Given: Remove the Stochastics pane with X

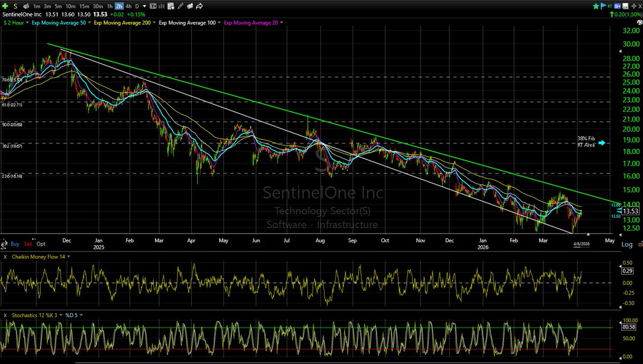Looking at the screenshot, I should point(4,315).
